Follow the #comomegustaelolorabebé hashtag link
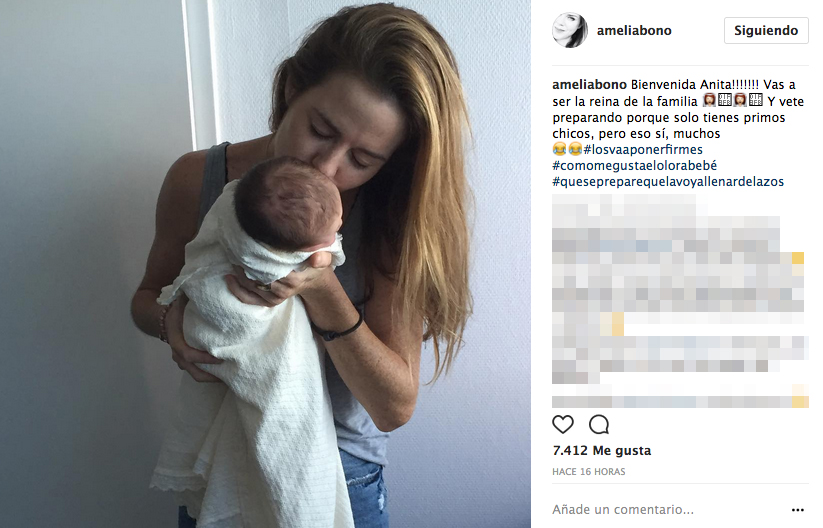The width and height of the screenshot is (823, 528). coord(635,166)
